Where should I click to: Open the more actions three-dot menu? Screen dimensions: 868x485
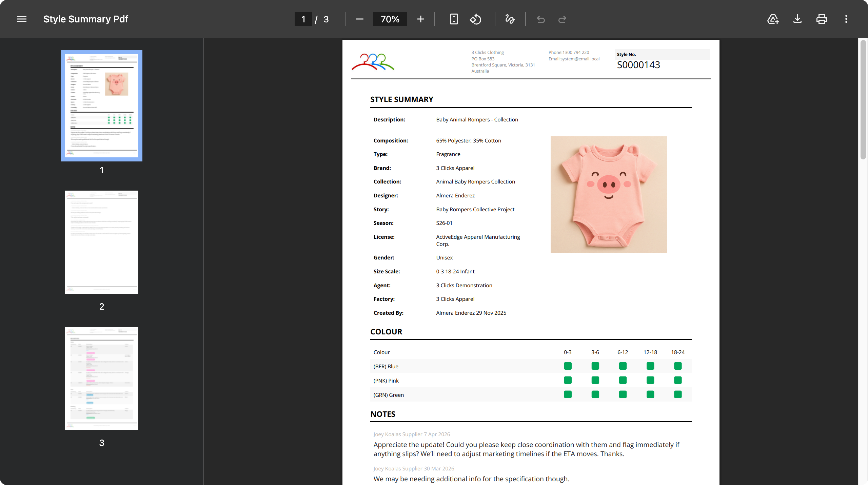coord(846,19)
